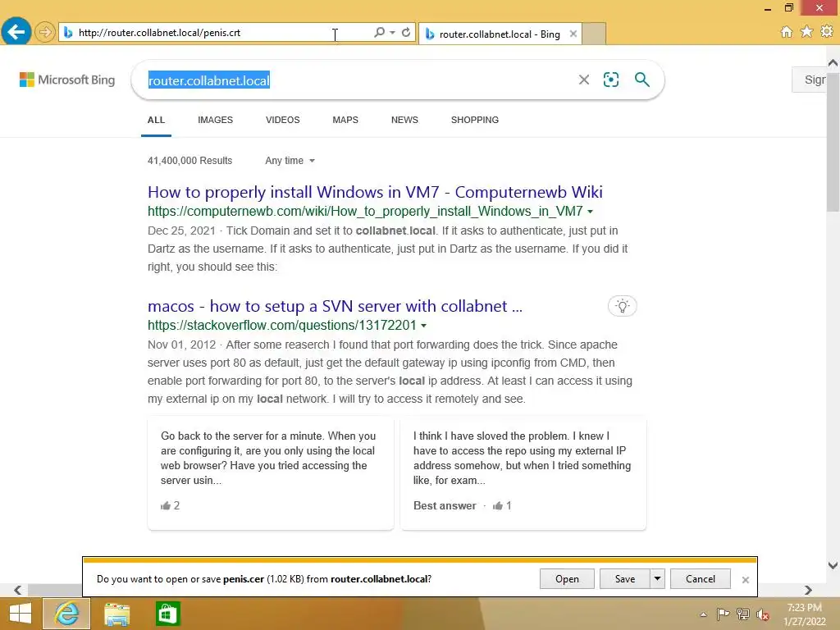Expand the Save options dropdown arrow
Image resolution: width=840 pixels, height=630 pixels.
coord(657,578)
